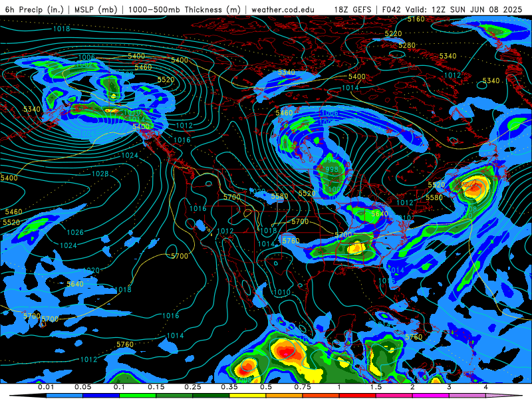The width and height of the screenshot is (532, 399).
Task: Click the "1028" pressure contour label
Action: [100, 174]
